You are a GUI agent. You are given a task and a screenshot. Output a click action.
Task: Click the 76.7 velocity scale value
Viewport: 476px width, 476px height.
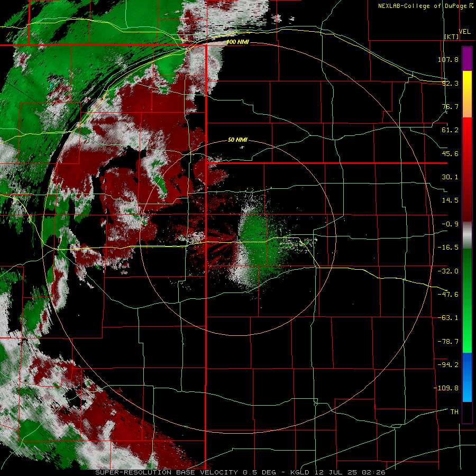[x=450, y=106]
